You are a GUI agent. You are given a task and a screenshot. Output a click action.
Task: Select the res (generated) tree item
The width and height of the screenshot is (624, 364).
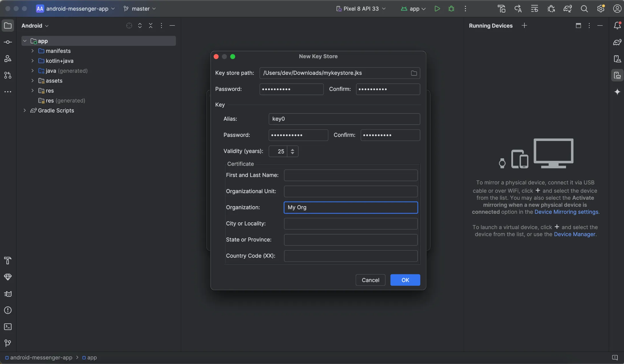62,101
